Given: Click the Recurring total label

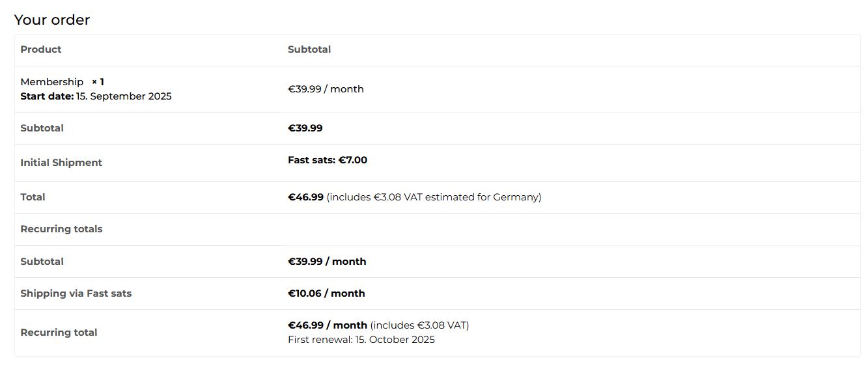Looking at the screenshot, I should 59,333.
